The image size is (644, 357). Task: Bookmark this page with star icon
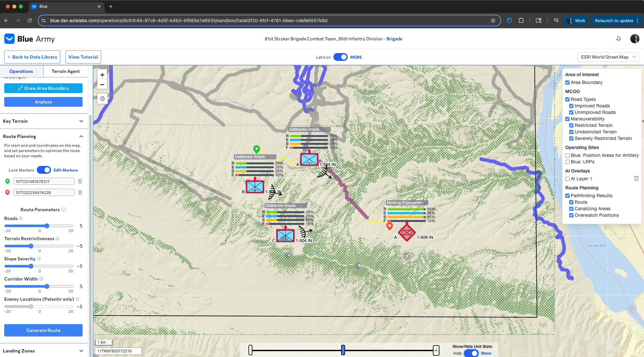pyautogui.click(x=493, y=21)
